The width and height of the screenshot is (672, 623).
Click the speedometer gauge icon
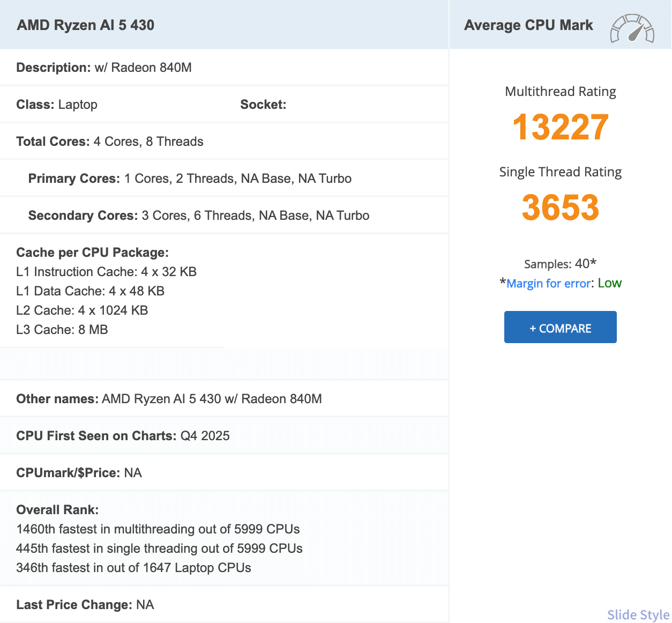click(x=632, y=28)
